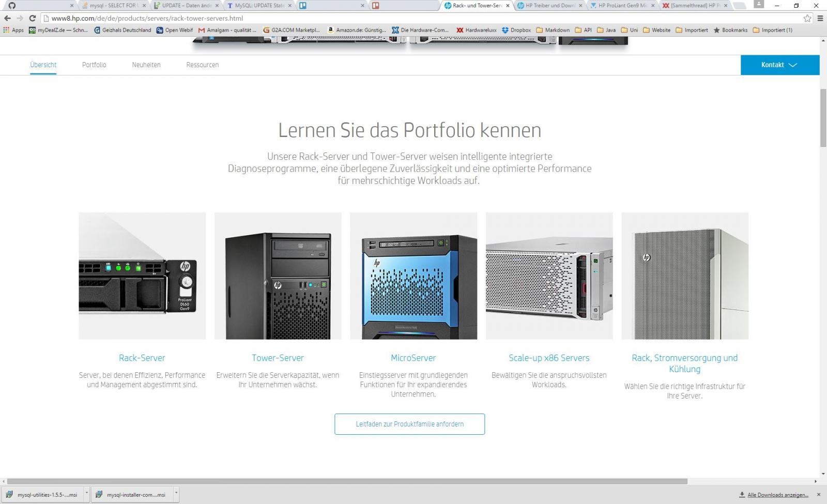Open the Kontakt dropdown button
Screen dimensions: 827x504
[x=780, y=65]
